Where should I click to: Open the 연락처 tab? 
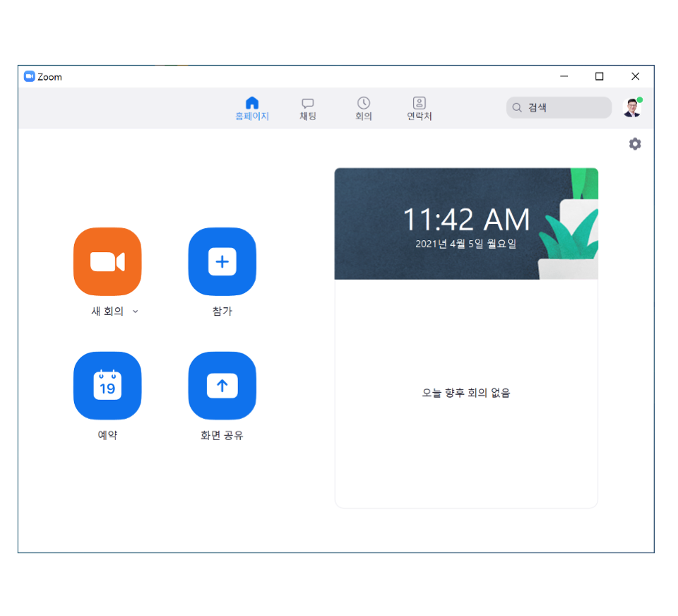pyautogui.click(x=420, y=109)
